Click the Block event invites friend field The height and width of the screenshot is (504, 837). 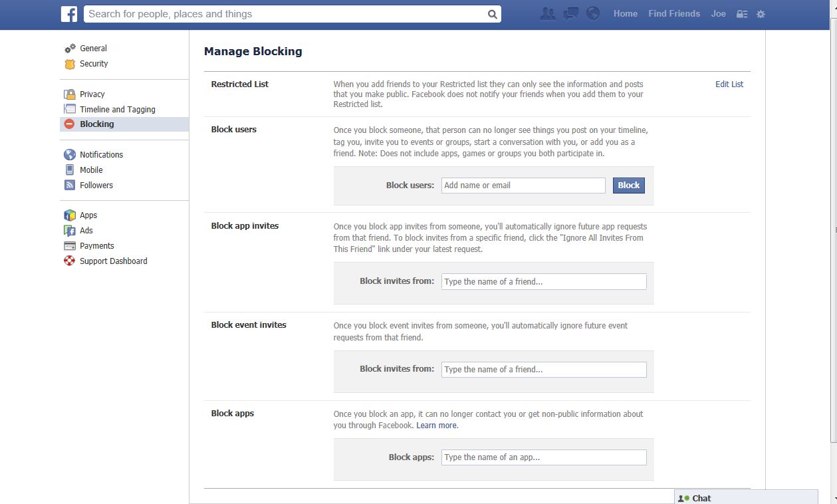pos(544,370)
